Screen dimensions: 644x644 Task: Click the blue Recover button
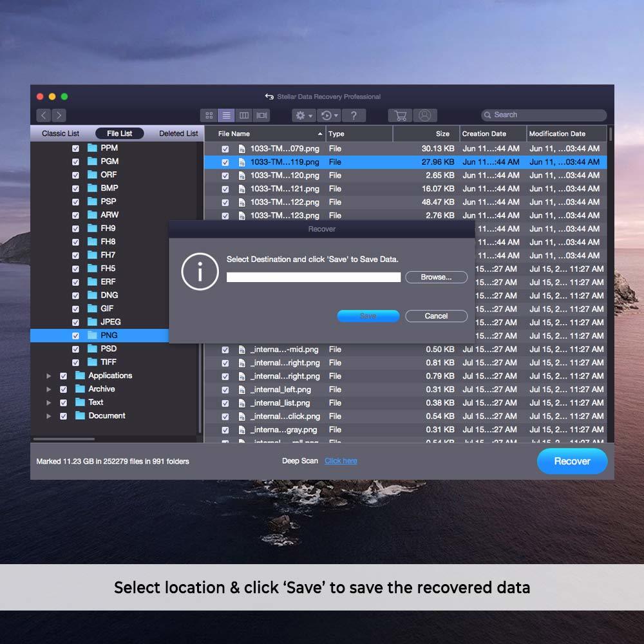[572, 461]
